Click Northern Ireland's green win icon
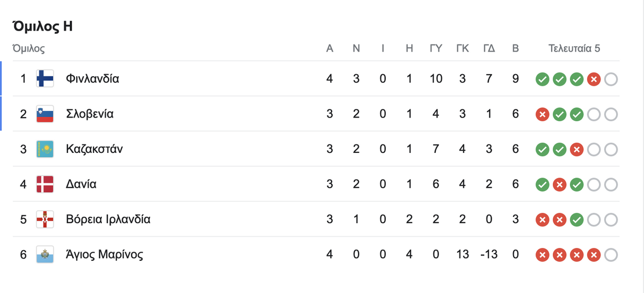Screen dimensions: 644x293 tap(577, 220)
